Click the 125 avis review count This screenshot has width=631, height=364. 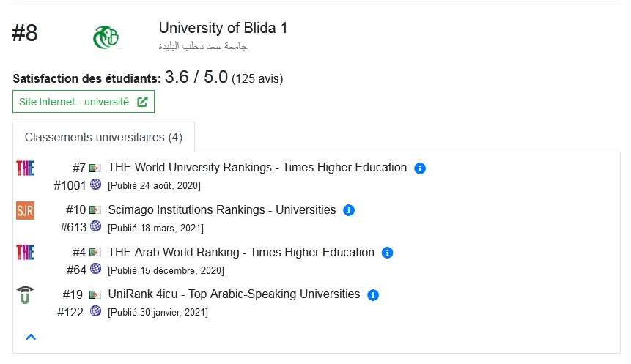(257, 78)
